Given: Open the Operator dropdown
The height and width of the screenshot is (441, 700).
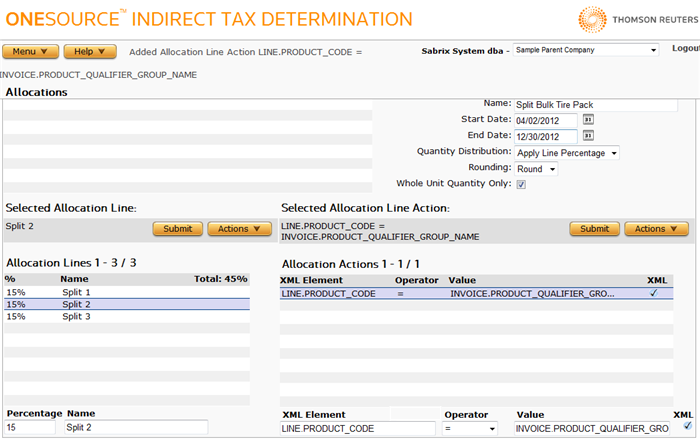Looking at the screenshot, I should pyautogui.click(x=470, y=428).
